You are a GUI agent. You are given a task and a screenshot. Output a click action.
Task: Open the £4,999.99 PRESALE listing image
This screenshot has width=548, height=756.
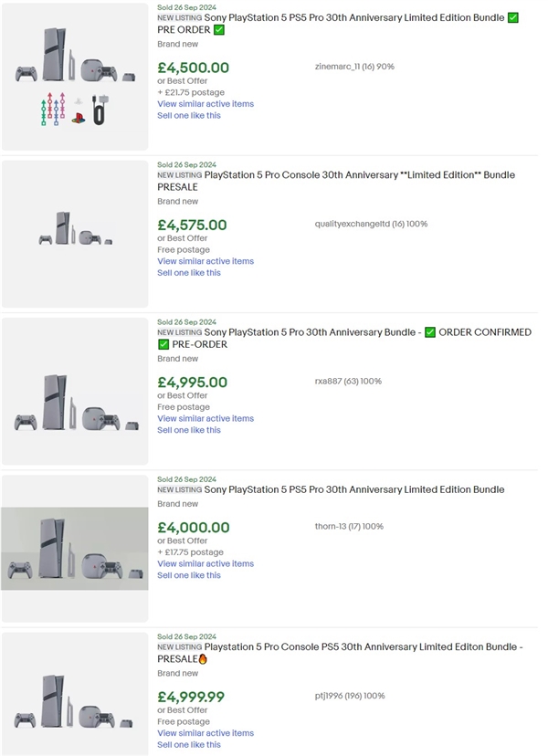click(75, 696)
